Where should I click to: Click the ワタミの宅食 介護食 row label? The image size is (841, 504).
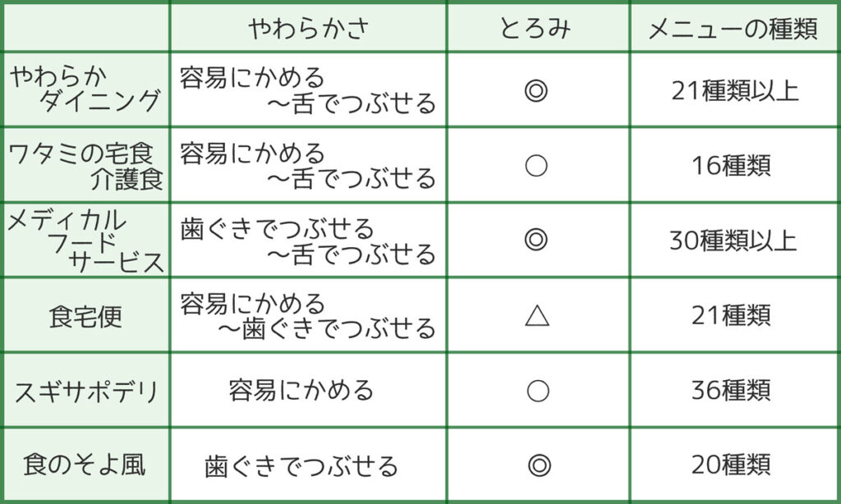[x=85, y=166]
